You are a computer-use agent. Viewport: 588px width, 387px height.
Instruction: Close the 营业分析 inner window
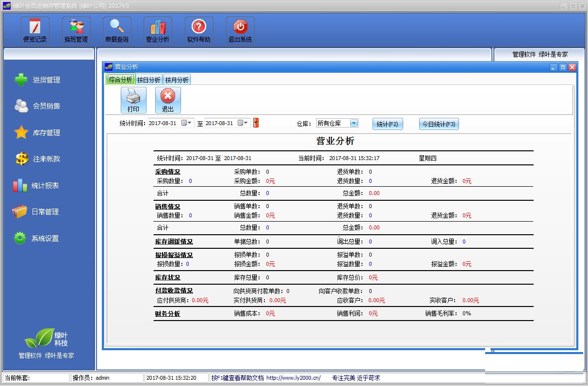click(x=572, y=67)
